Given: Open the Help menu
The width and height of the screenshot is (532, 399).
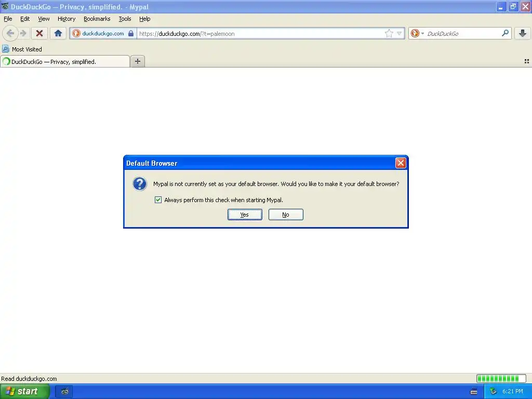Looking at the screenshot, I should click(144, 19).
